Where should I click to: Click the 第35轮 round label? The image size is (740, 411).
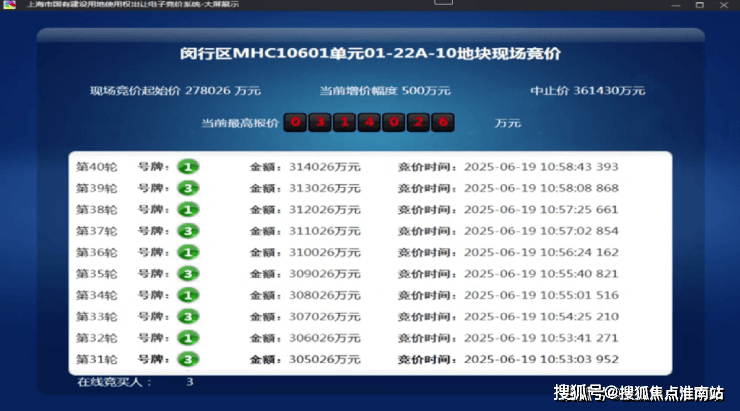[97, 274]
